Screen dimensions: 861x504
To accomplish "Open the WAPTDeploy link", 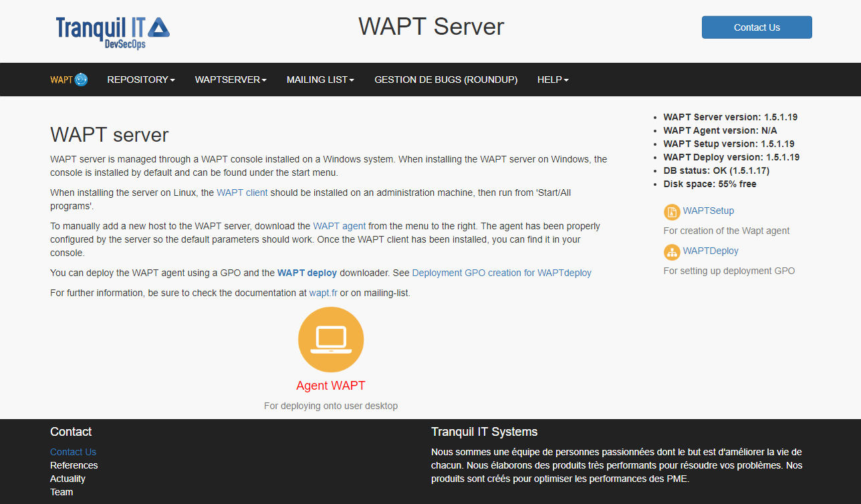I will [711, 251].
